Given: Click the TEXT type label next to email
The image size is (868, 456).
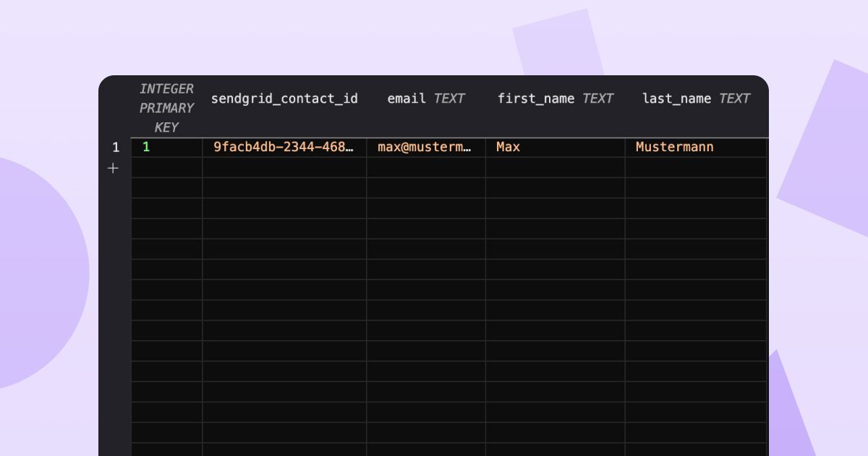Looking at the screenshot, I should (x=450, y=98).
